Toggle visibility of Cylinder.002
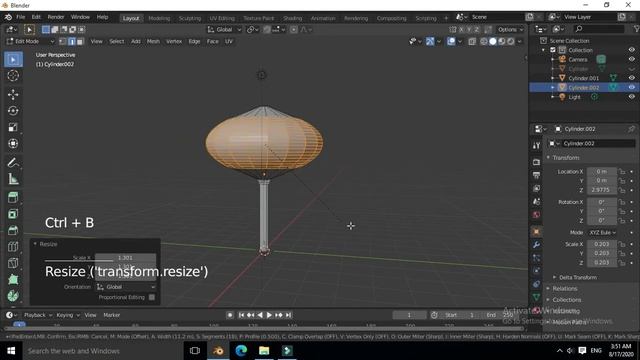Viewport: 640px width, 360px height. point(631,87)
